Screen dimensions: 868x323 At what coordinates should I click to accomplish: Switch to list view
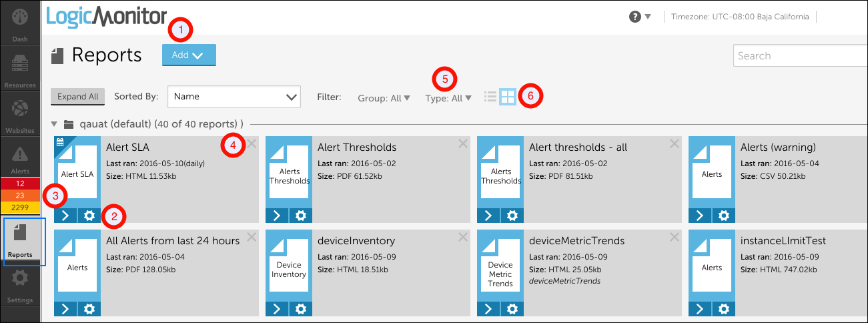[x=490, y=97]
